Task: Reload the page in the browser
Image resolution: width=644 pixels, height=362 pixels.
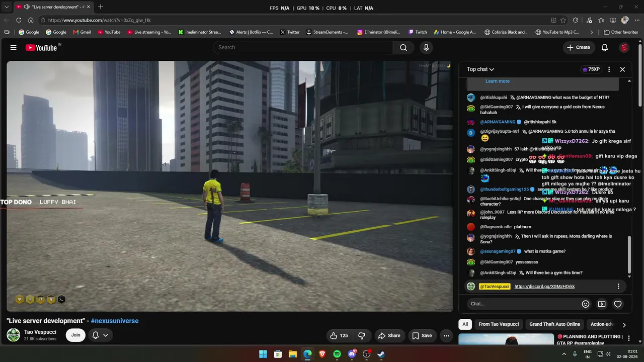Action: (x=19, y=20)
